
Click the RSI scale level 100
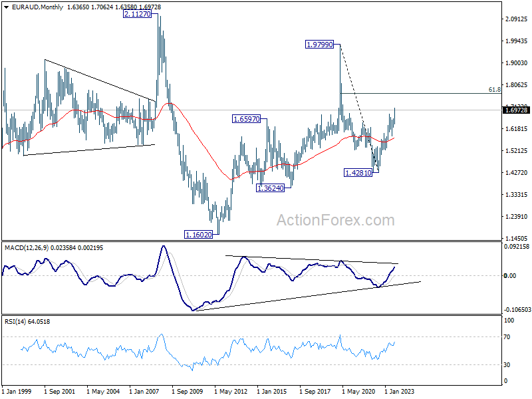[509, 321]
